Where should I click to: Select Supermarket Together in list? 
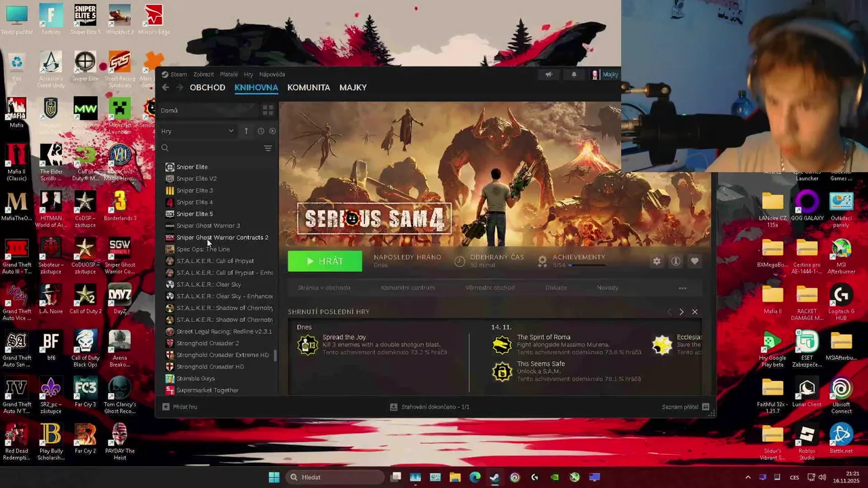click(208, 390)
